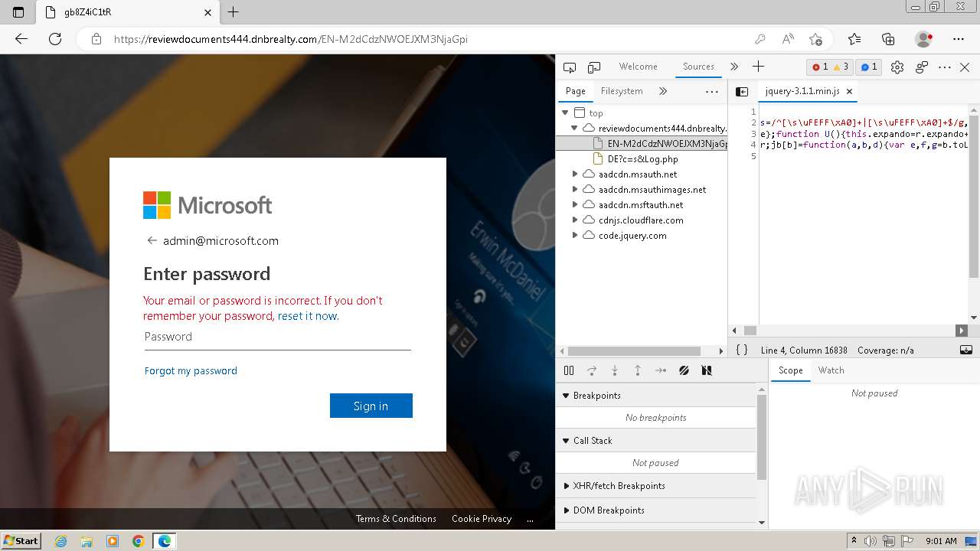Expand XHR/fetch Breakpoints section
The width and height of the screenshot is (980, 551).
(655, 486)
